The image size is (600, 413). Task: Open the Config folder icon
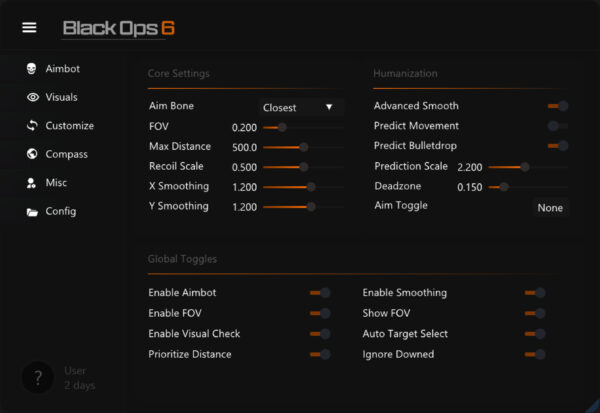(x=32, y=212)
